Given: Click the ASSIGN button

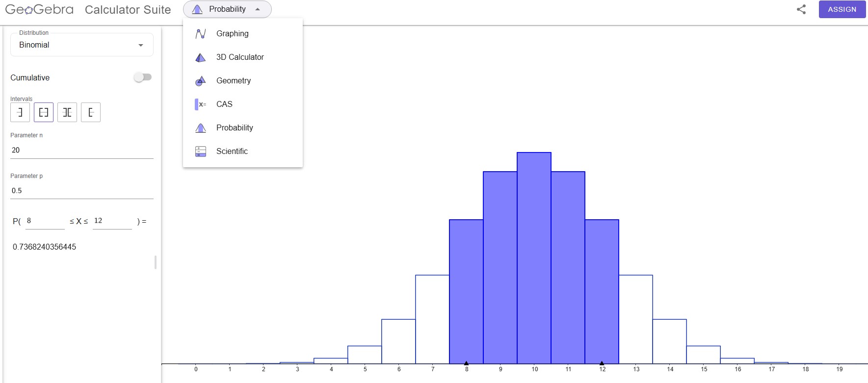Looking at the screenshot, I should pyautogui.click(x=842, y=9).
